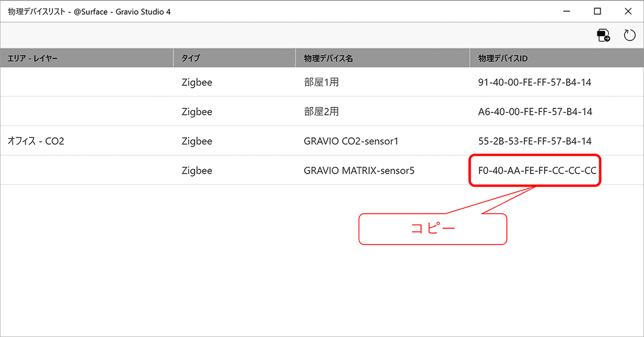The image size is (644, 337).
Task: Click device ID A6-40-00-FE-FF-57-B4-14
Action: point(535,111)
